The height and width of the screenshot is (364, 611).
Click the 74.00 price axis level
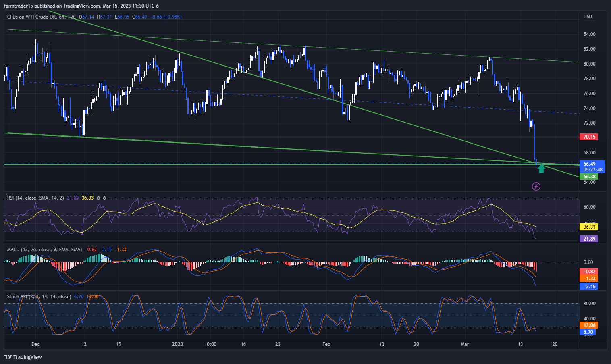point(590,108)
